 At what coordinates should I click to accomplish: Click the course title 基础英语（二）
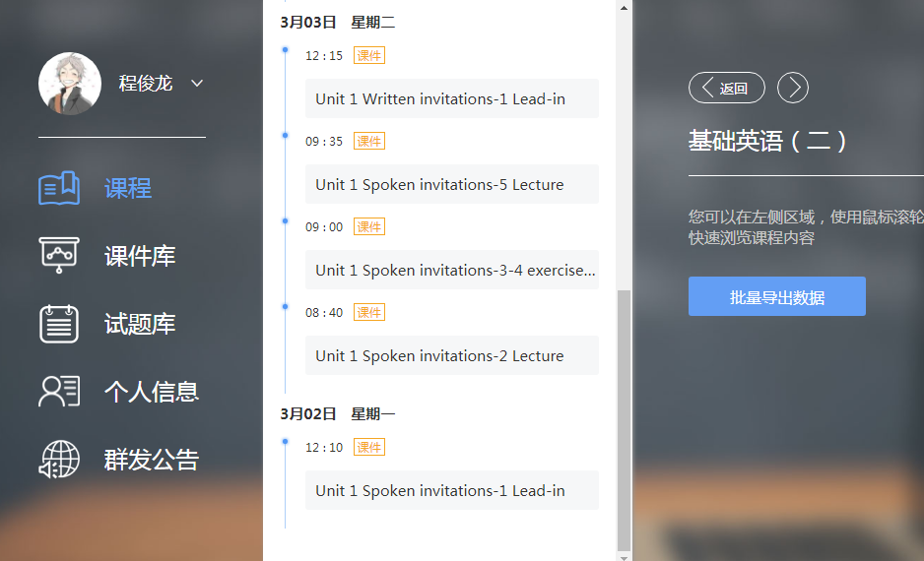click(x=767, y=142)
